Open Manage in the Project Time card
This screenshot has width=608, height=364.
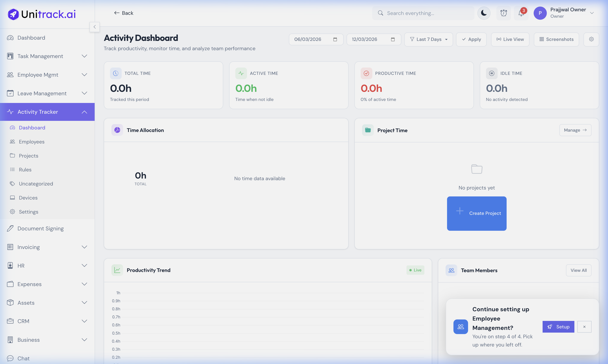click(x=575, y=130)
